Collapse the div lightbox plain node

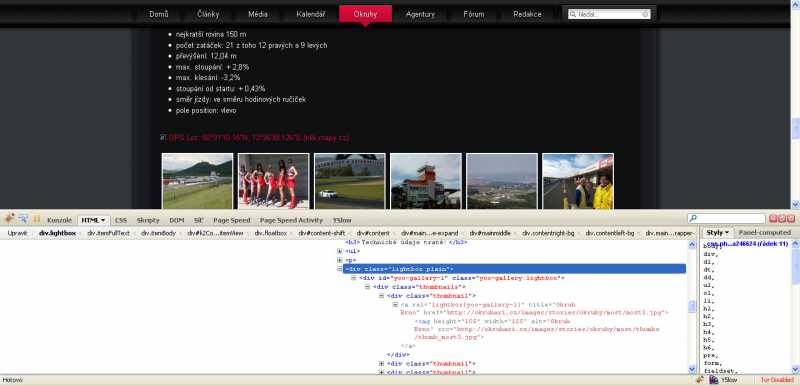[x=340, y=269]
